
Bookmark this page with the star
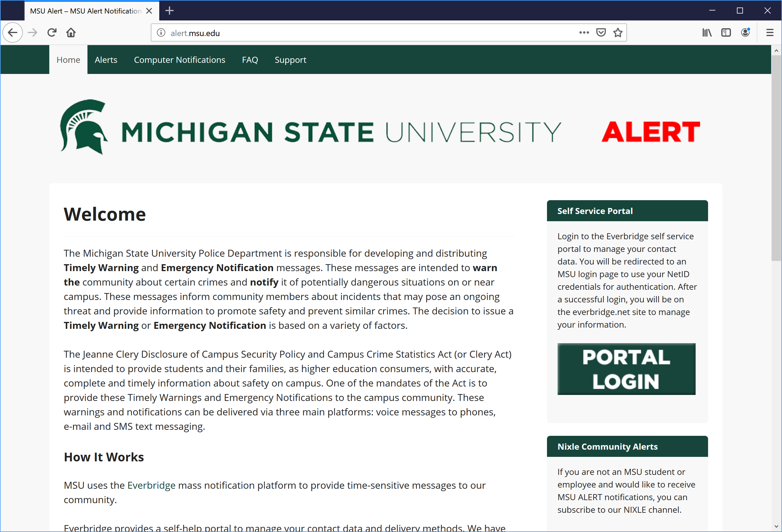[618, 33]
